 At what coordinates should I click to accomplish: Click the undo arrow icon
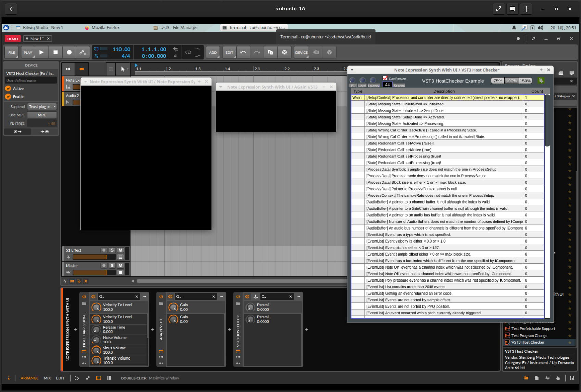[x=243, y=52]
